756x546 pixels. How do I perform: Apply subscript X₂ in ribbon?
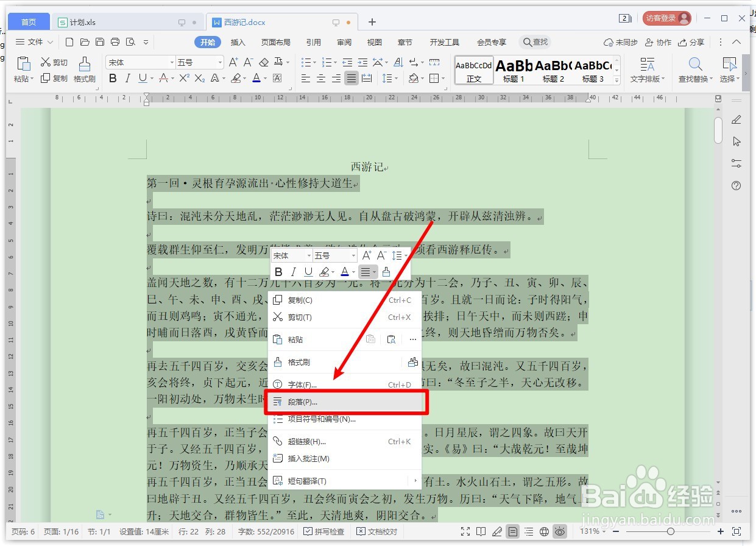[200, 78]
